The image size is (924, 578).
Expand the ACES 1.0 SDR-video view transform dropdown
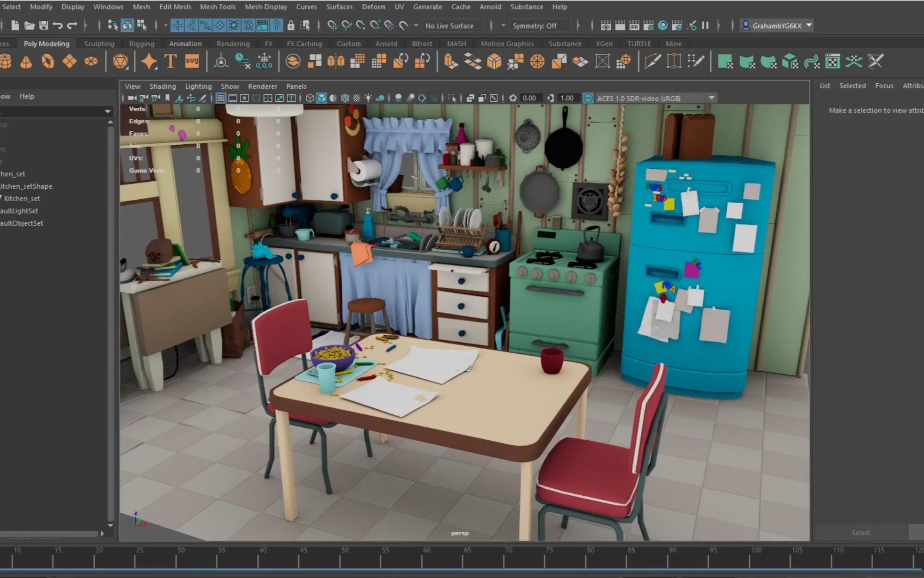(x=711, y=98)
